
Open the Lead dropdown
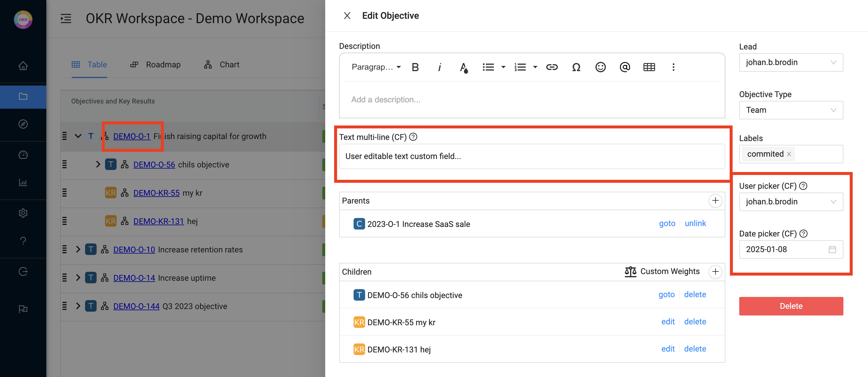pos(790,63)
